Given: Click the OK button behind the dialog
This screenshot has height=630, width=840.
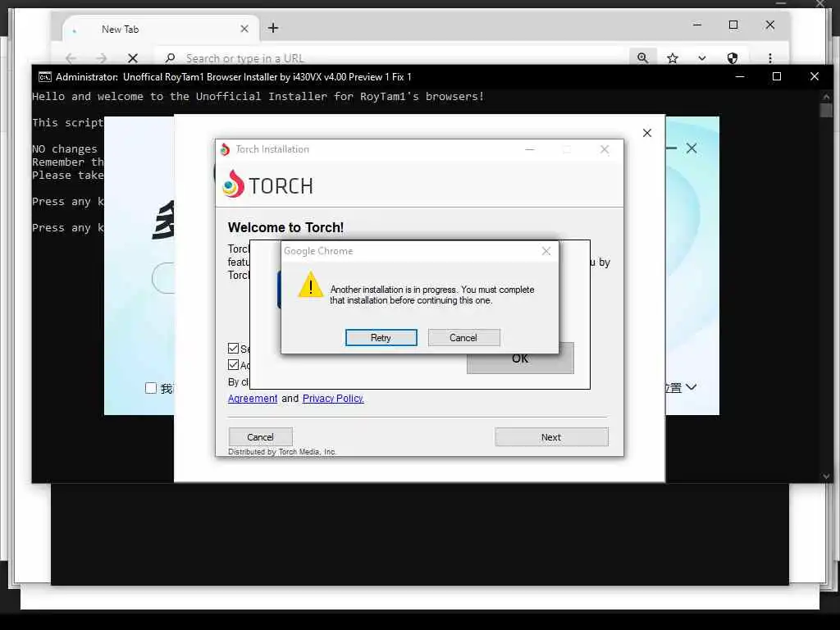Looking at the screenshot, I should tap(519, 358).
